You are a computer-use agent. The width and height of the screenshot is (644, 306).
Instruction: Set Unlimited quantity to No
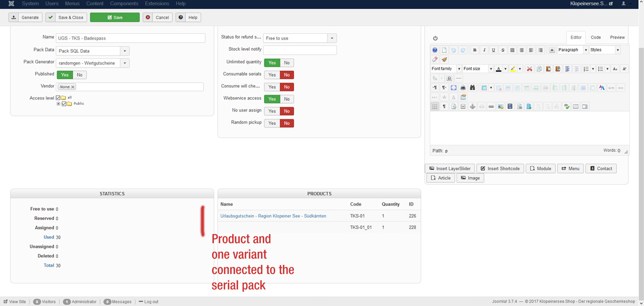(x=287, y=63)
